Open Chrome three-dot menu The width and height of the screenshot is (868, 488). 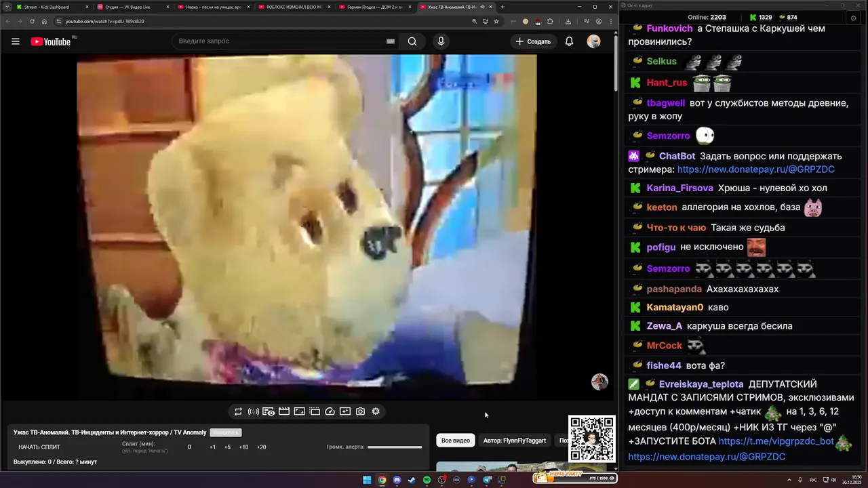(x=611, y=21)
